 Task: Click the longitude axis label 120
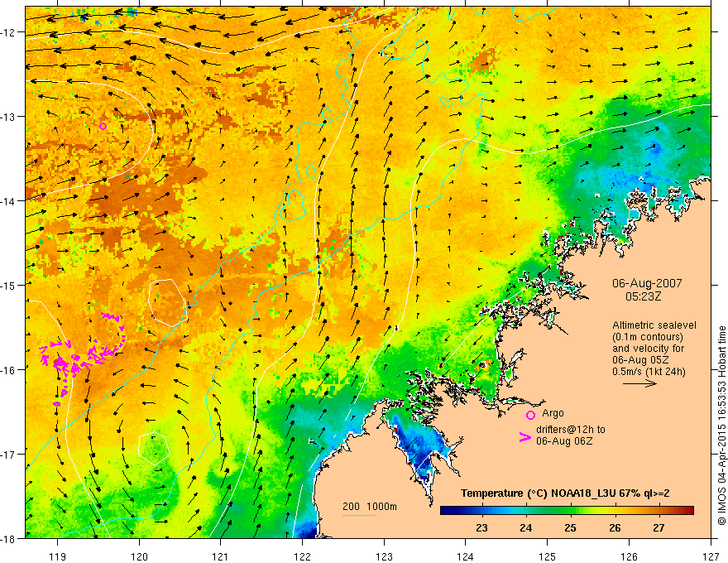point(139,556)
